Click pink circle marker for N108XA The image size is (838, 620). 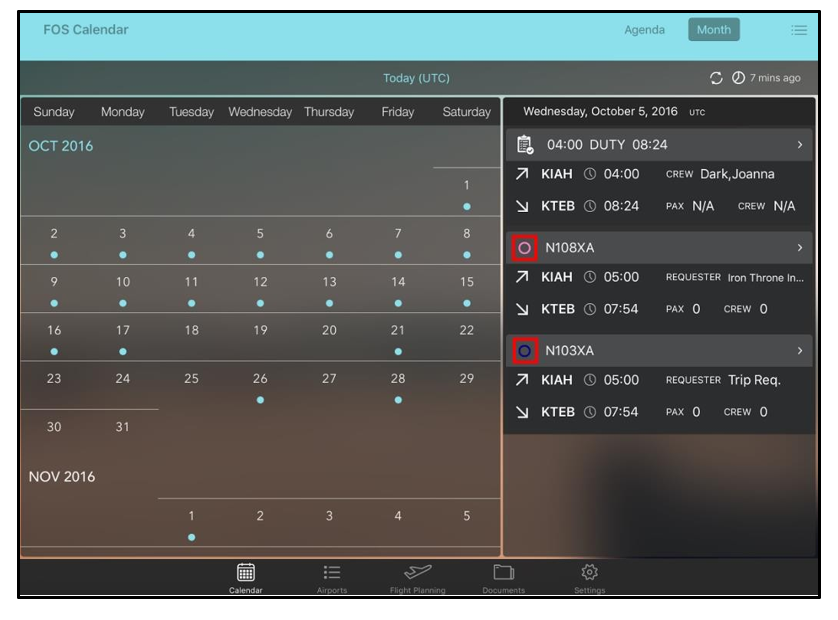tap(525, 248)
